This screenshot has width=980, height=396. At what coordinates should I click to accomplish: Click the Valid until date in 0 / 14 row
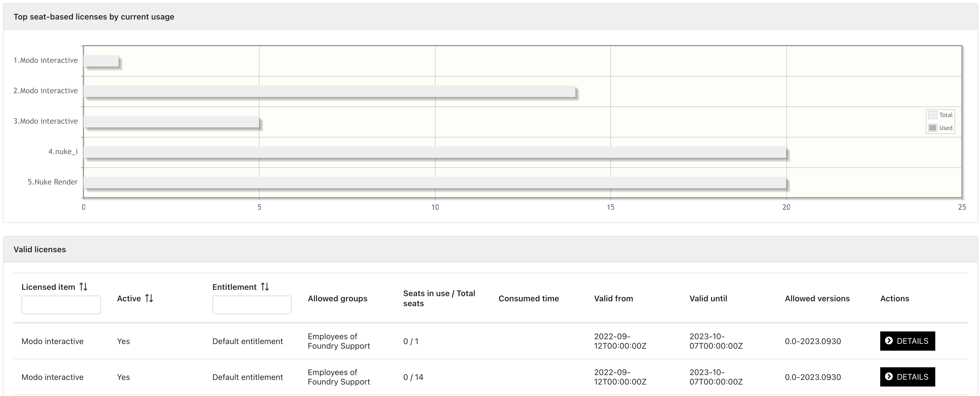pos(716,377)
